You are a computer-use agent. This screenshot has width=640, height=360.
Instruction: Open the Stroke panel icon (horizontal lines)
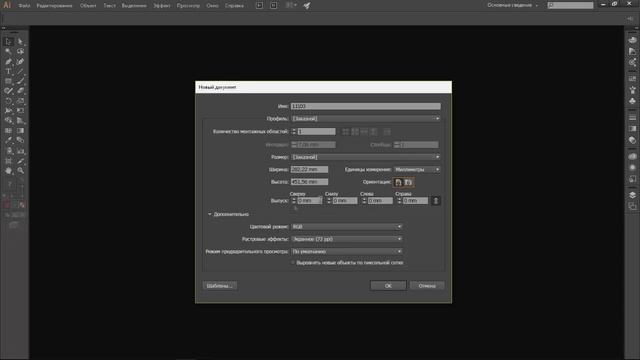click(x=632, y=118)
